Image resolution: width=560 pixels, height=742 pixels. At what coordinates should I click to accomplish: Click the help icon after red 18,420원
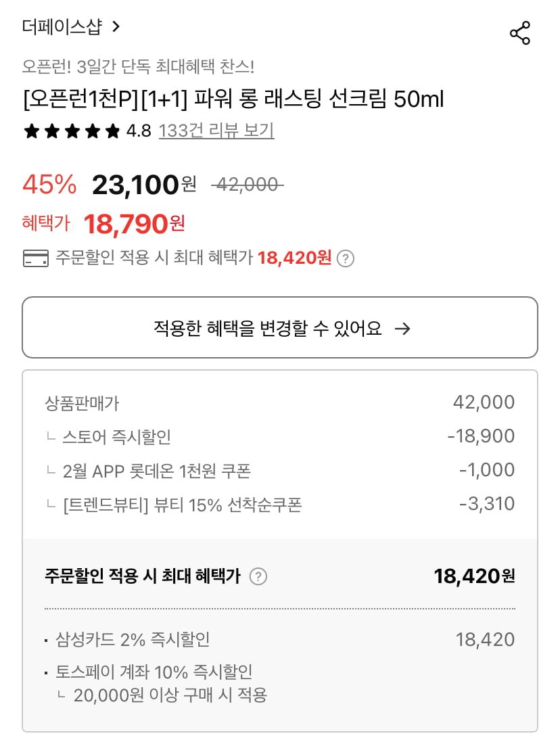[x=346, y=258]
